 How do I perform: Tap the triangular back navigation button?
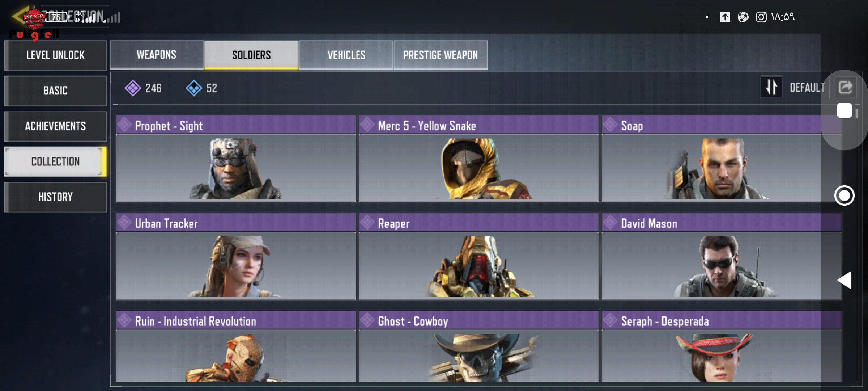pos(844,280)
